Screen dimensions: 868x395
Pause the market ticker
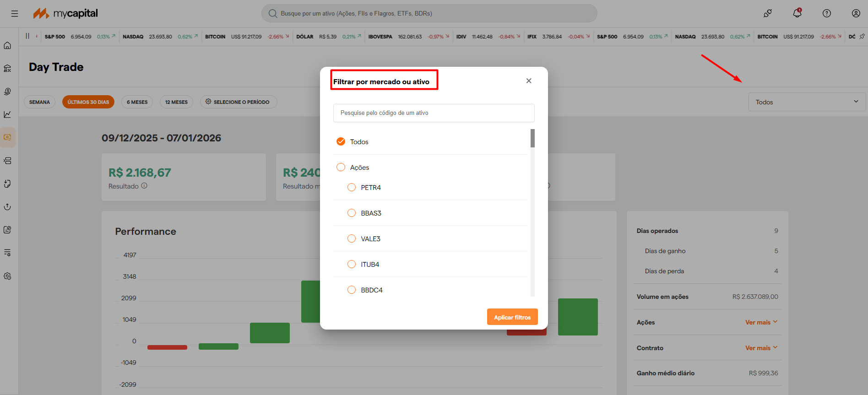click(x=27, y=36)
